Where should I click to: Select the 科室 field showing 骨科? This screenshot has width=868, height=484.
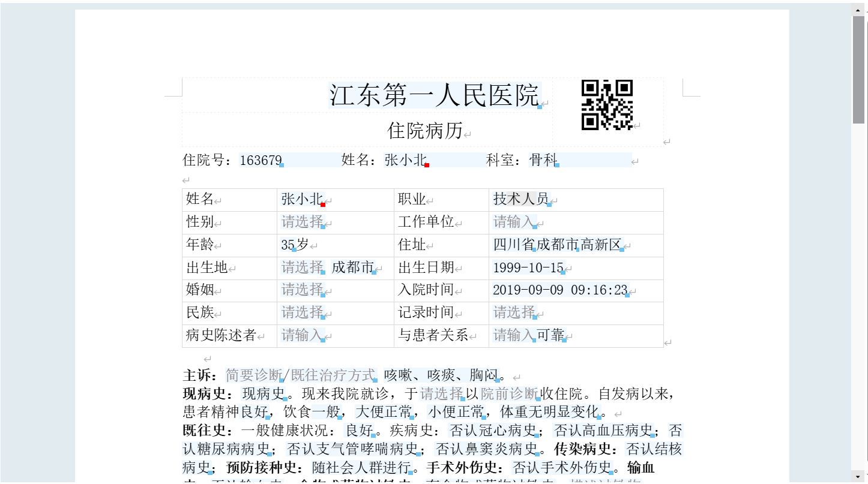click(x=543, y=160)
